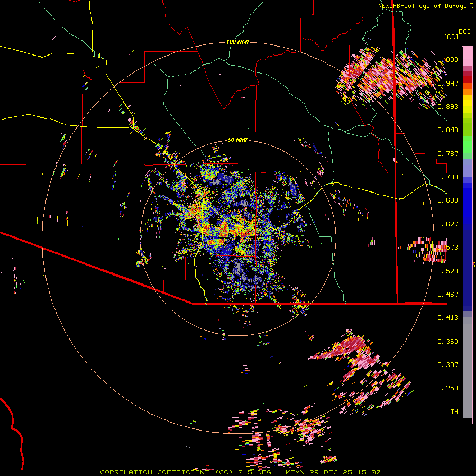Viewport: 476px width, 476px height.
Task: Select the 0.467 scale value
Action: tap(448, 295)
